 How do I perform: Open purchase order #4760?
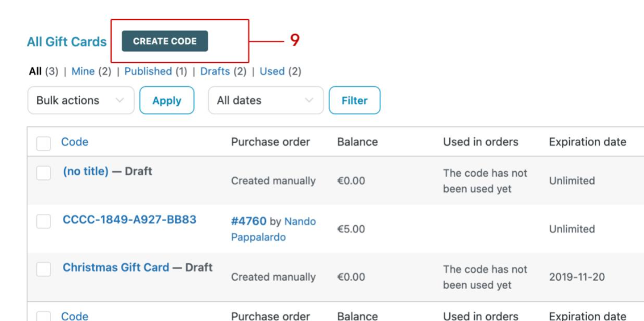[x=249, y=221]
